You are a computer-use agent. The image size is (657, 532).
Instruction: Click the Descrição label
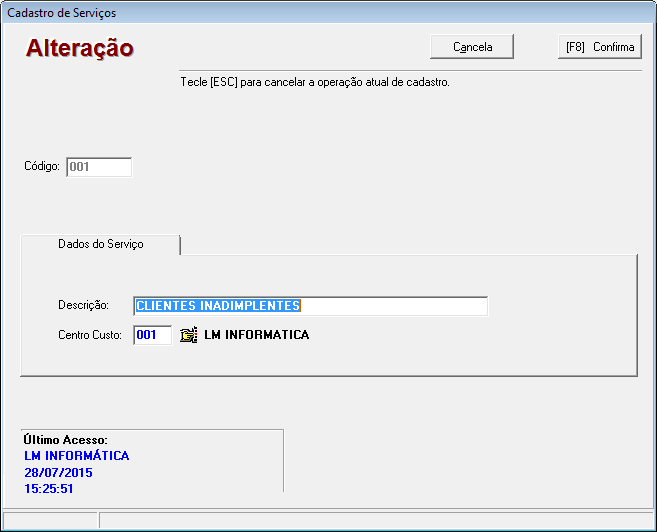click(90, 306)
